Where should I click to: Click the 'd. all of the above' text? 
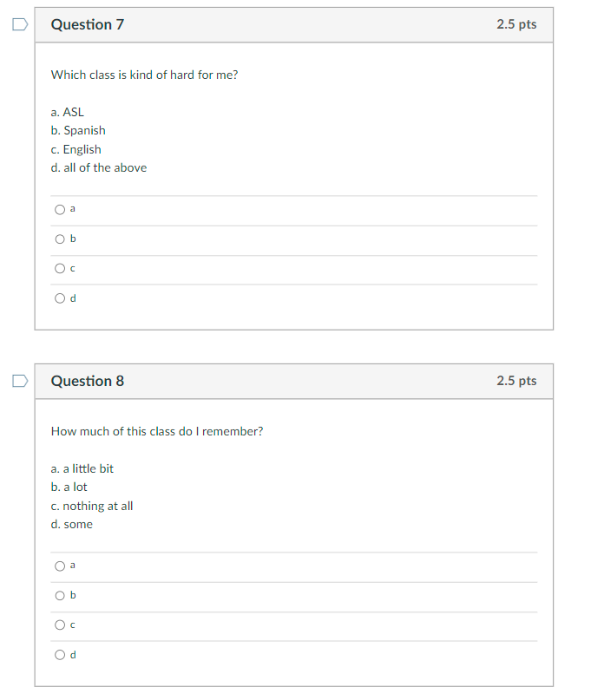99,167
